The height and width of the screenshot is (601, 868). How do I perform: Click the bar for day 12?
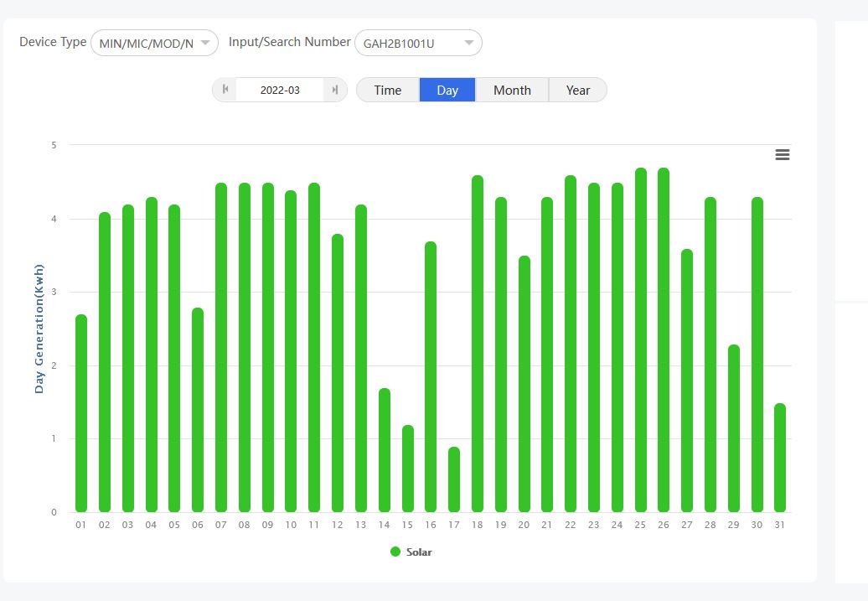click(338, 373)
